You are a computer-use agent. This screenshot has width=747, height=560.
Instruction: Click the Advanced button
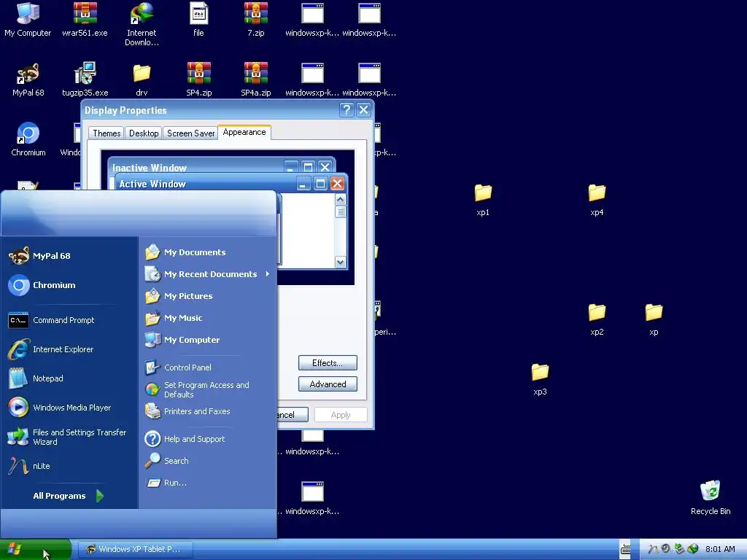328,384
